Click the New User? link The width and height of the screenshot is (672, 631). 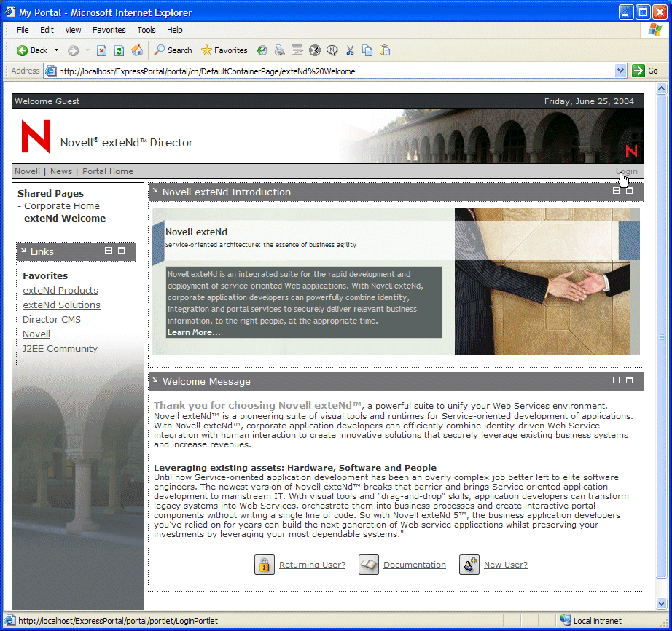(x=506, y=565)
